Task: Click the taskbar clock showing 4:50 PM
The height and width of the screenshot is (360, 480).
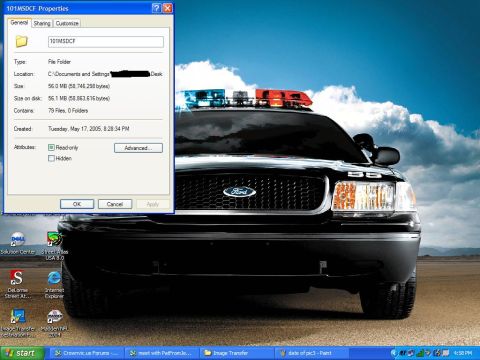Action: [463, 353]
